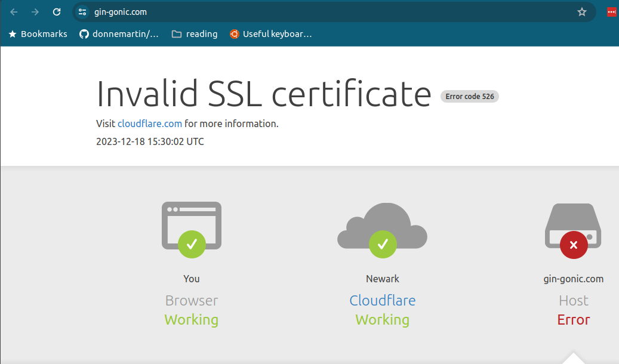Click the red Error status text
Image resolution: width=619 pixels, height=364 pixels.
pos(573,320)
